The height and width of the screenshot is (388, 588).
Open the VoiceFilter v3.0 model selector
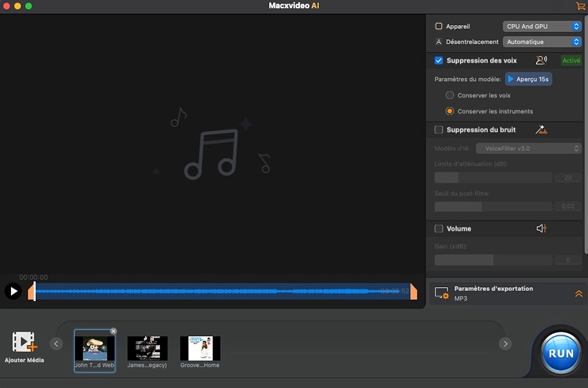528,148
